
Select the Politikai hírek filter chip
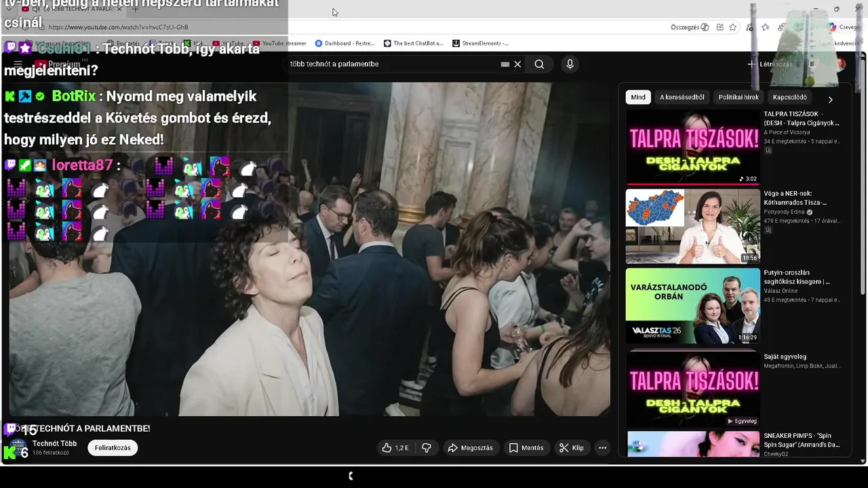pyautogui.click(x=738, y=97)
